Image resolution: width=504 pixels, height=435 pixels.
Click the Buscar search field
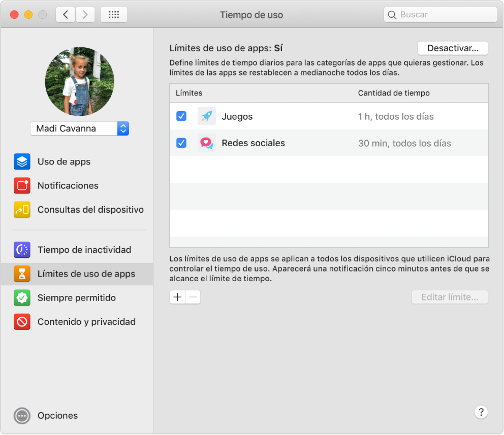point(440,15)
